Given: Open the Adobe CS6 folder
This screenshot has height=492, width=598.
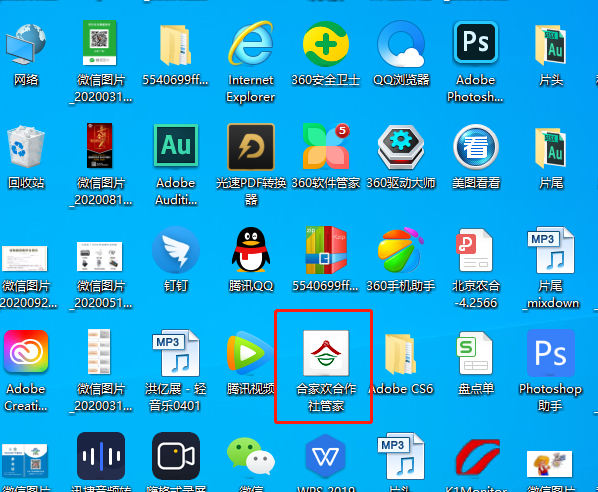Looking at the screenshot, I should (400, 354).
